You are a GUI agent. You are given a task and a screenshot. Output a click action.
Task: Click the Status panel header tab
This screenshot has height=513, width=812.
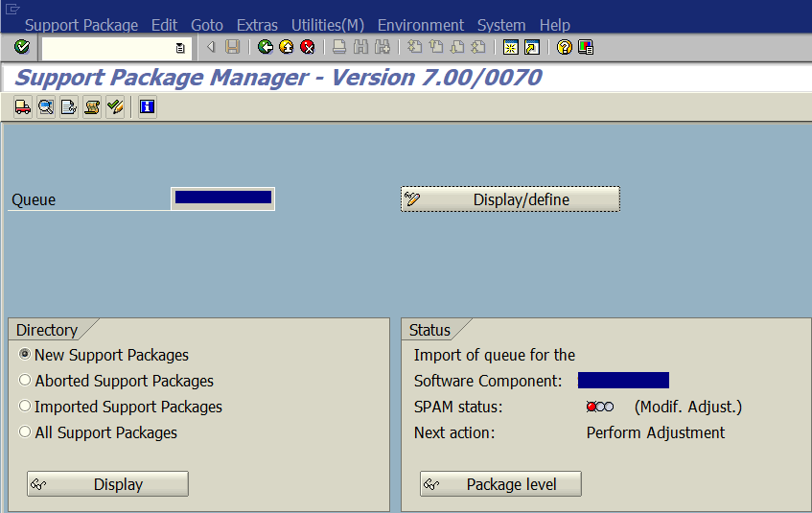tap(429, 330)
